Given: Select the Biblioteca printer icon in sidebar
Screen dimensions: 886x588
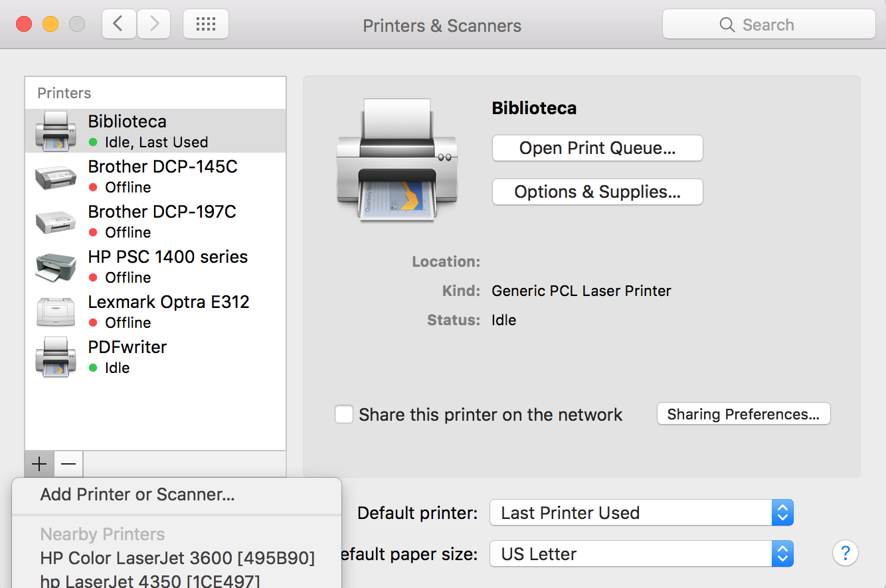Looking at the screenshot, I should 56,130.
